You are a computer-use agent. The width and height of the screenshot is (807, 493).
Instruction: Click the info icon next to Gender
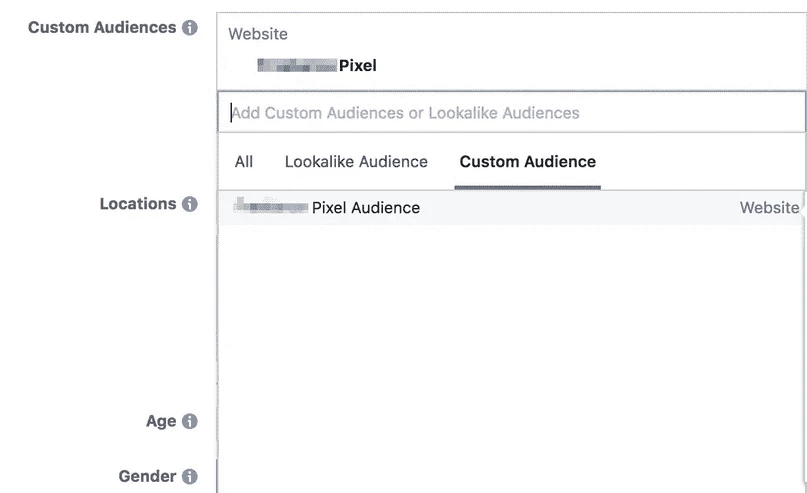click(x=189, y=476)
